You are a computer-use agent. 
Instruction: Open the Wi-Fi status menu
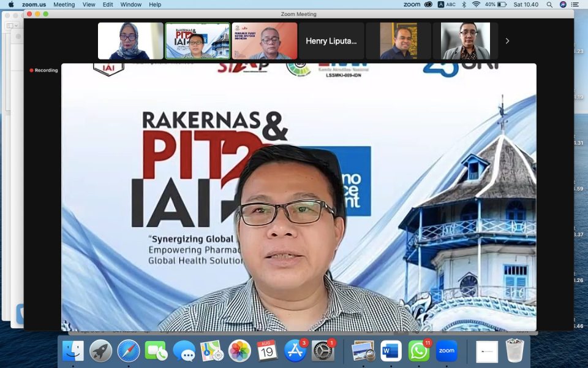point(476,4)
